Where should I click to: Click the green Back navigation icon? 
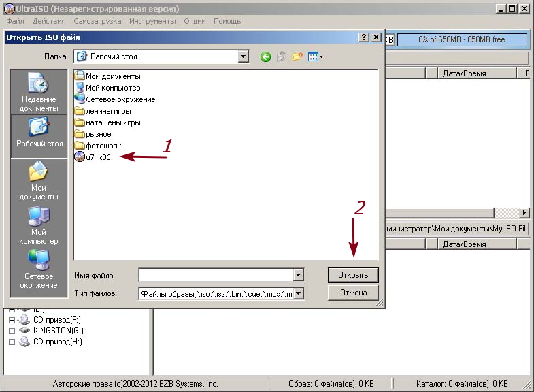tap(265, 56)
